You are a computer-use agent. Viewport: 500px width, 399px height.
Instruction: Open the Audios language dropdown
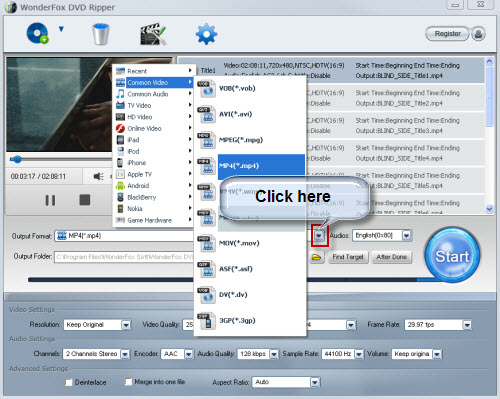click(406, 236)
